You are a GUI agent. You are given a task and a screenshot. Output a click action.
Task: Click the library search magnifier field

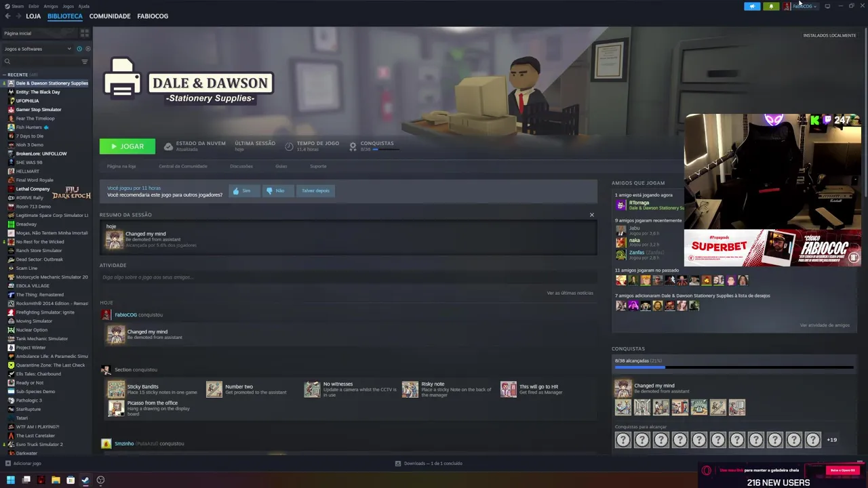[x=41, y=62]
